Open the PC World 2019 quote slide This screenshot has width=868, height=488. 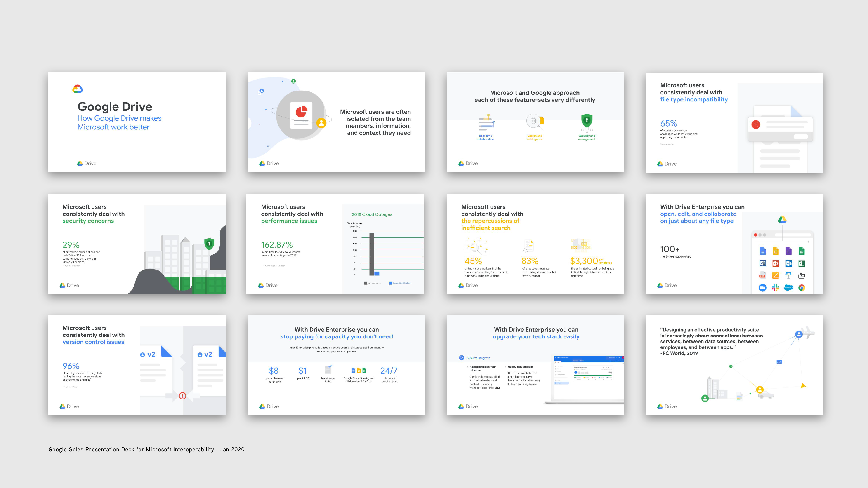734,365
